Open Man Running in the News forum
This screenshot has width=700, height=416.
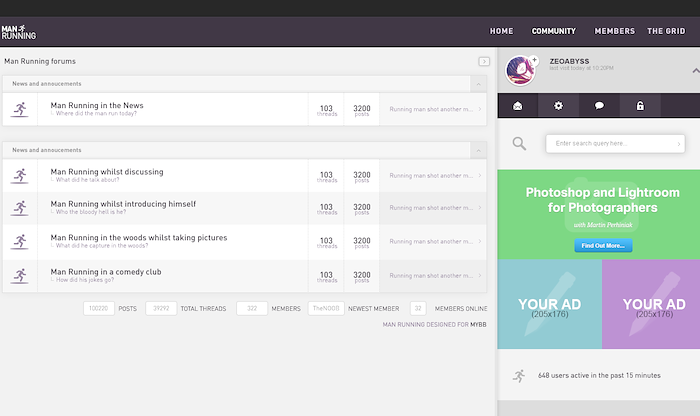point(97,105)
